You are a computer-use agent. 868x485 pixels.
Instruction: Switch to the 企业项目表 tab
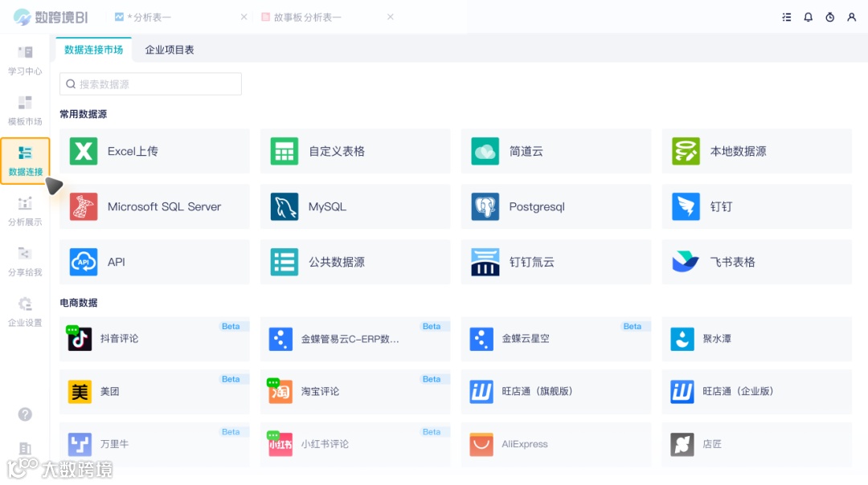[x=170, y=50]
